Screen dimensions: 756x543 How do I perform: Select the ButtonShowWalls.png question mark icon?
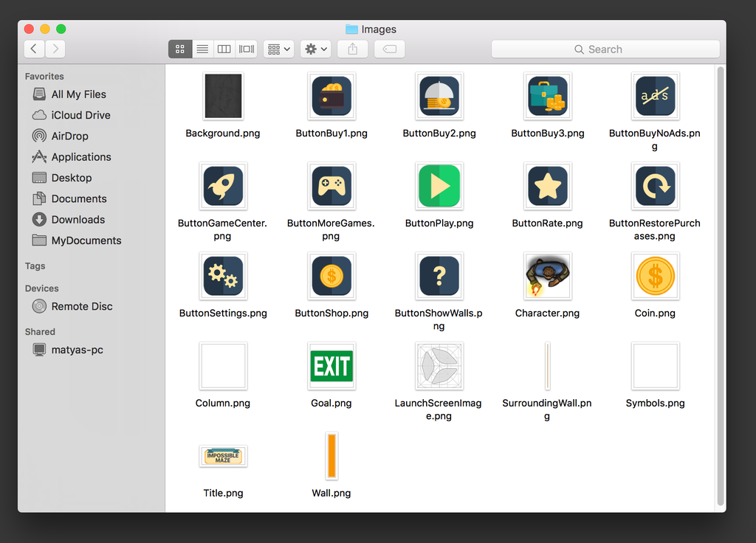(439, 276)
